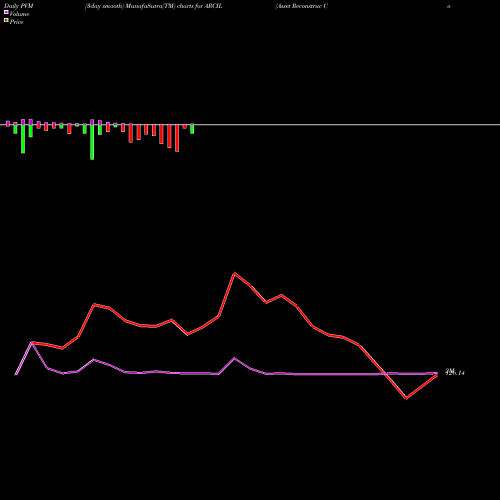Click the Price legend color swatch
The width and height of the screenshot is (500, 500).
pyautogui.click(x=6, y=21)
